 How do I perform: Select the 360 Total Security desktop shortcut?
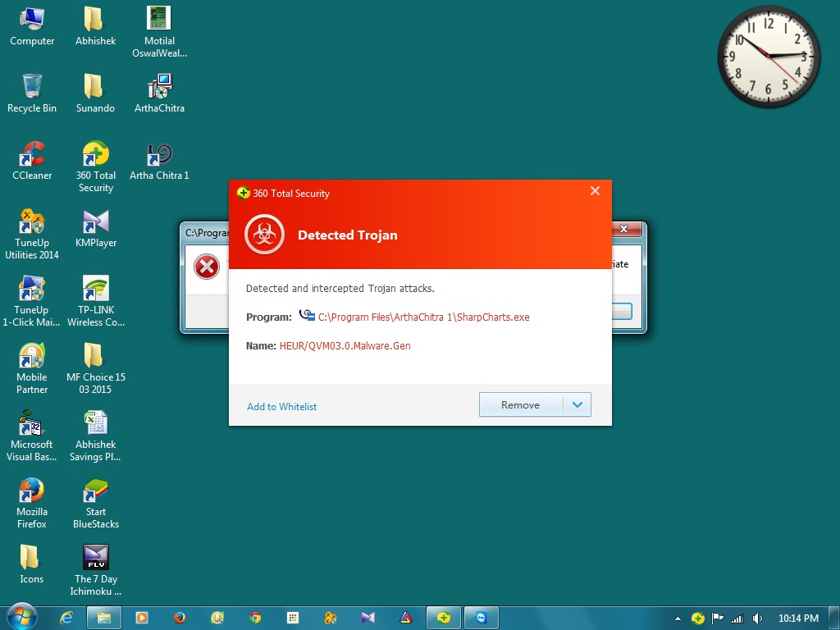click(95, 167)
